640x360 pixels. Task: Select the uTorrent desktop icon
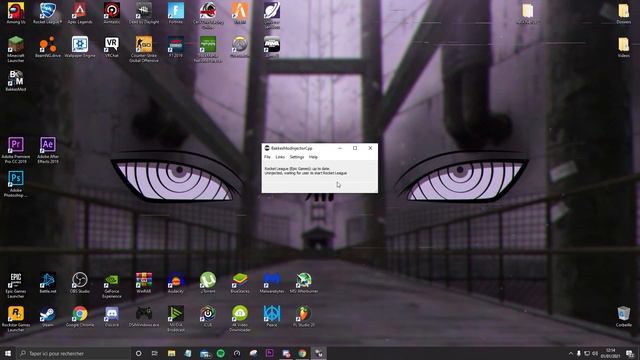pyautogui.click(x=208, y=283)
